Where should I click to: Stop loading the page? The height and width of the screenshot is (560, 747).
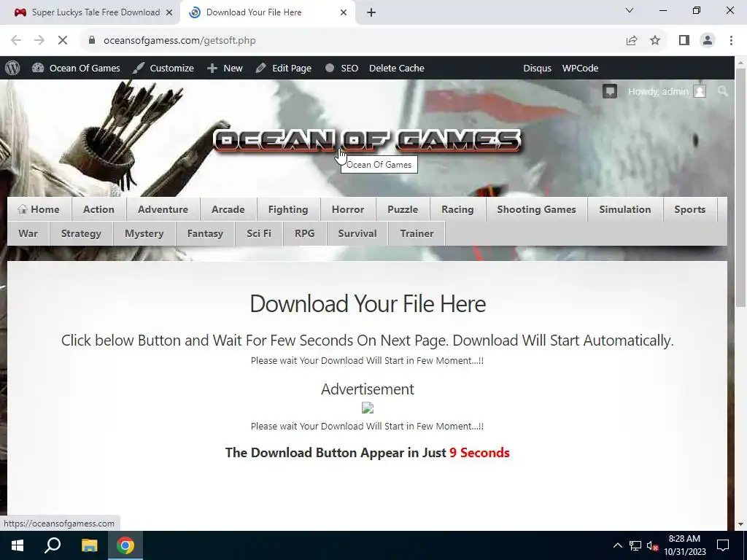click(63, 41)
